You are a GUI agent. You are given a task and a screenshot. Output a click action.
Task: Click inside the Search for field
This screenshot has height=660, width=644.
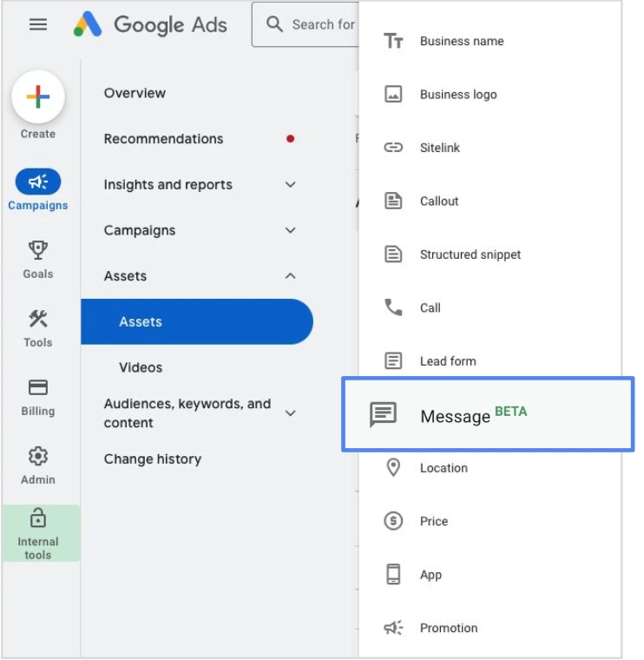click(306, 24)
